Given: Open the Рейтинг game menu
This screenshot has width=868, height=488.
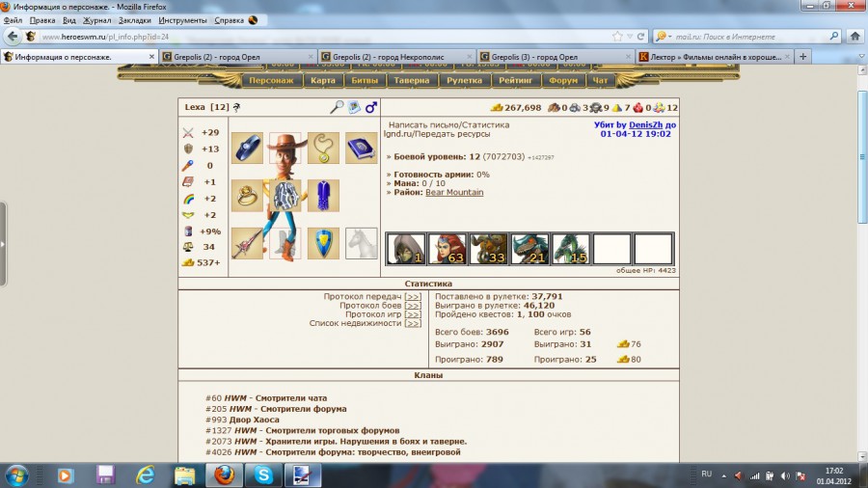Looking at the screenshot, I should (x=515, y=80).
